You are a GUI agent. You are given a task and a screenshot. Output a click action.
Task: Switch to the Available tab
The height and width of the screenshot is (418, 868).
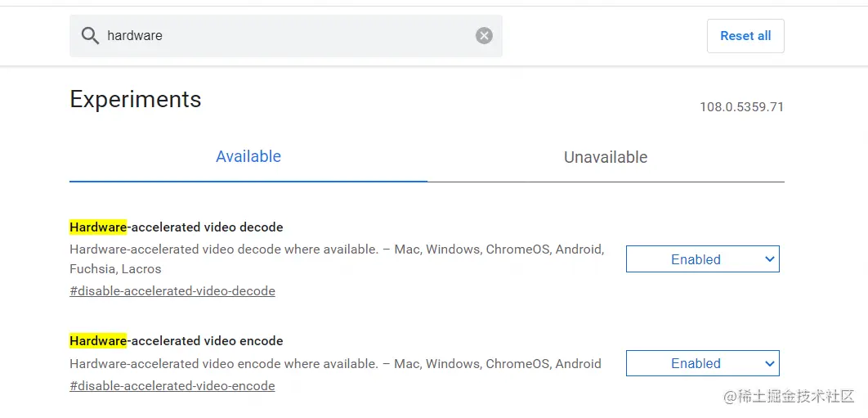click(248, 157)
